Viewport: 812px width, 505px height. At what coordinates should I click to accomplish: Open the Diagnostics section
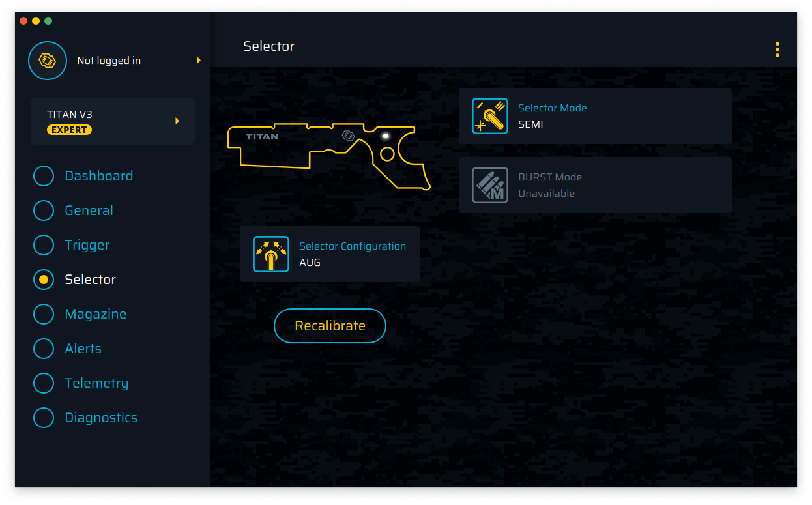click(x=101, y=418)
